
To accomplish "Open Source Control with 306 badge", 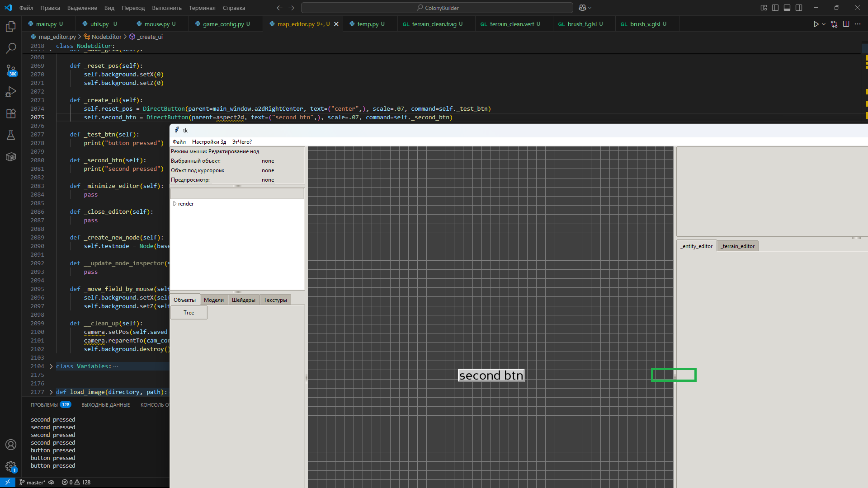I will pyautogui.click(x=11, y=70).
